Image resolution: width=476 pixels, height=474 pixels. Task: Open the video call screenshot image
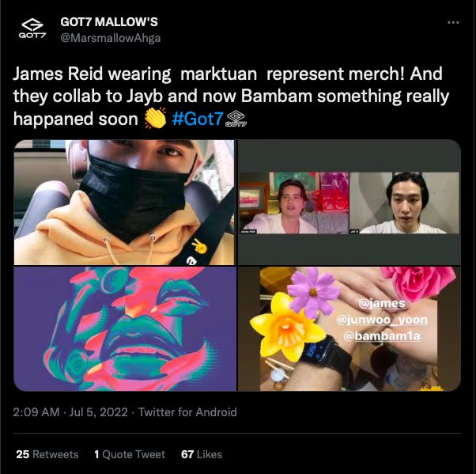[349, 203]
